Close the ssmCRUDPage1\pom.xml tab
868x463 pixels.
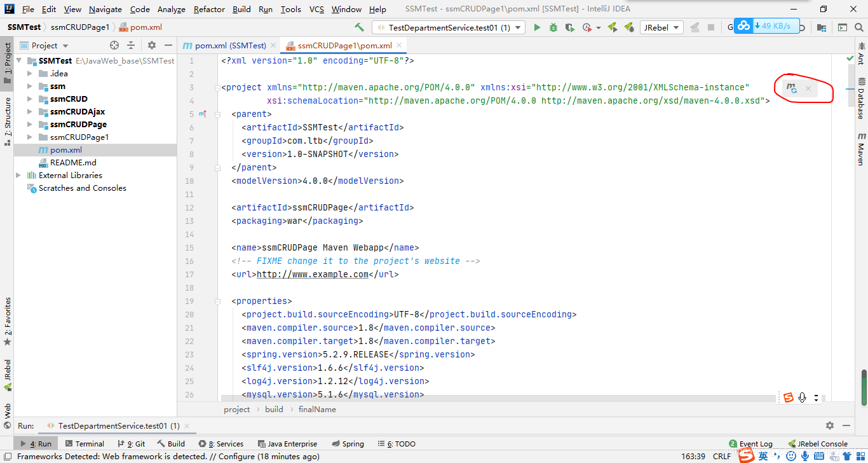(x=399, y=45)
